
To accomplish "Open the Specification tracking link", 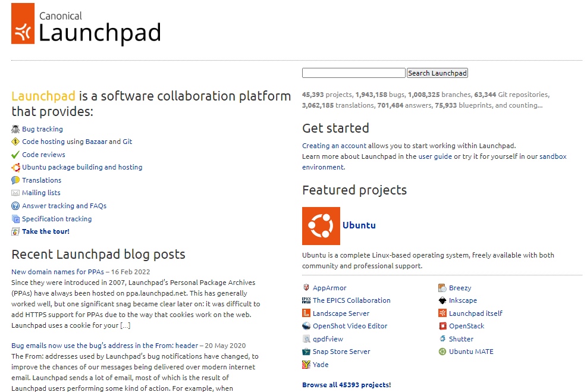I will tap(56, 219).
